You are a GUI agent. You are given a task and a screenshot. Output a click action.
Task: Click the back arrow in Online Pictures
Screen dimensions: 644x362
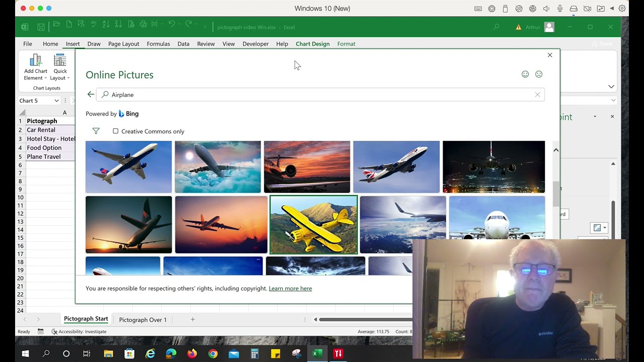click(91, 94)
